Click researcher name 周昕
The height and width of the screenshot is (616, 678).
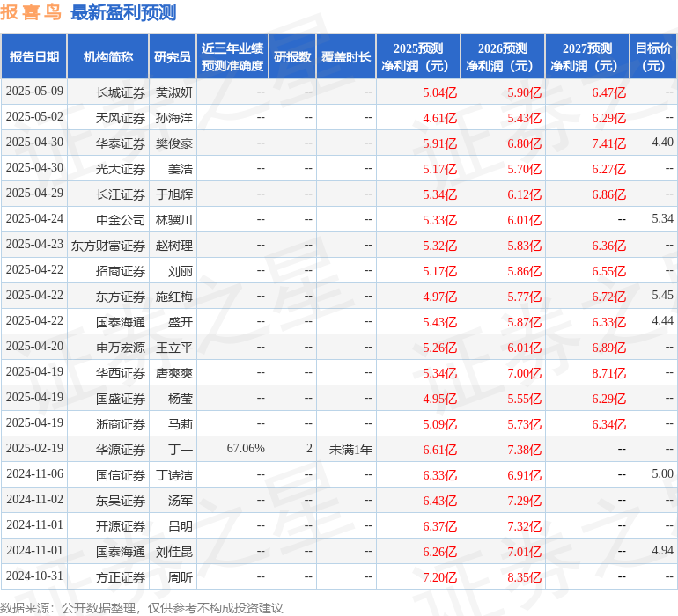point(181,577)
